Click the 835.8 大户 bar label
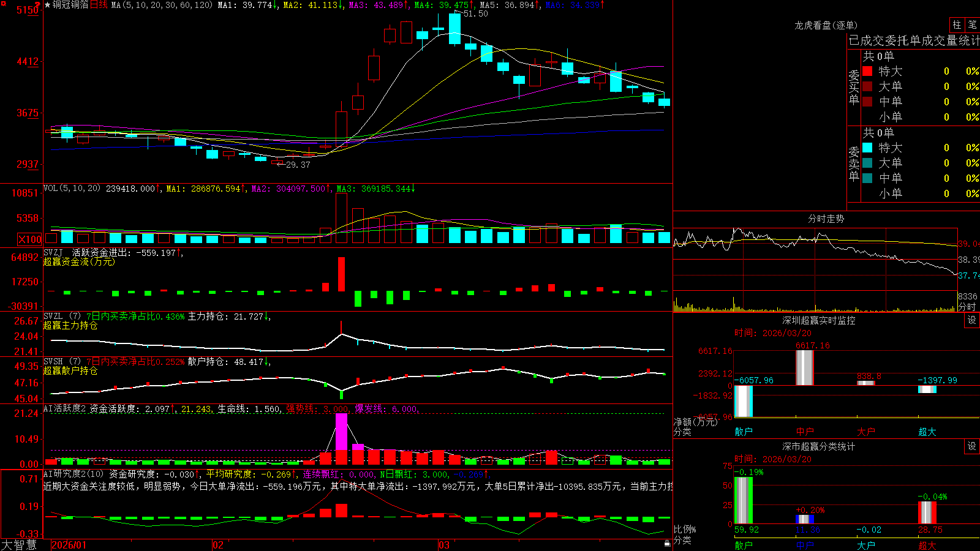The width and height of the screenshot is (980, 551). (x=869, y=376)
